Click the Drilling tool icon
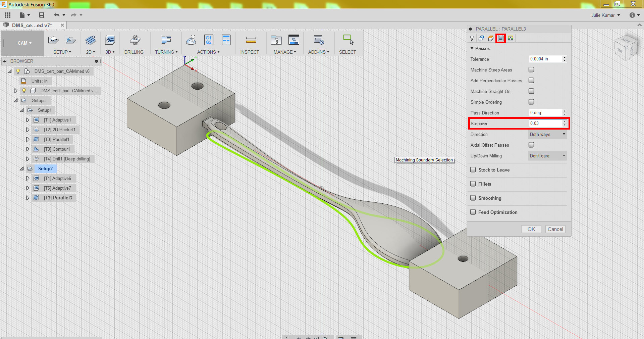This screenshot has height=339, width=644. [135, 40]
